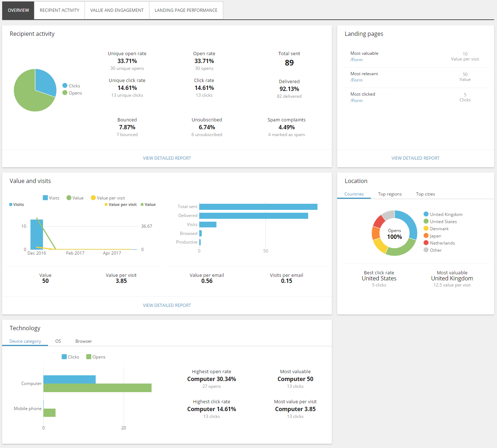Viewport: 497px width, 448px height.
Task: Open Landing Page Performance tab
Action: pyautogui.click(x=186, y=10)
